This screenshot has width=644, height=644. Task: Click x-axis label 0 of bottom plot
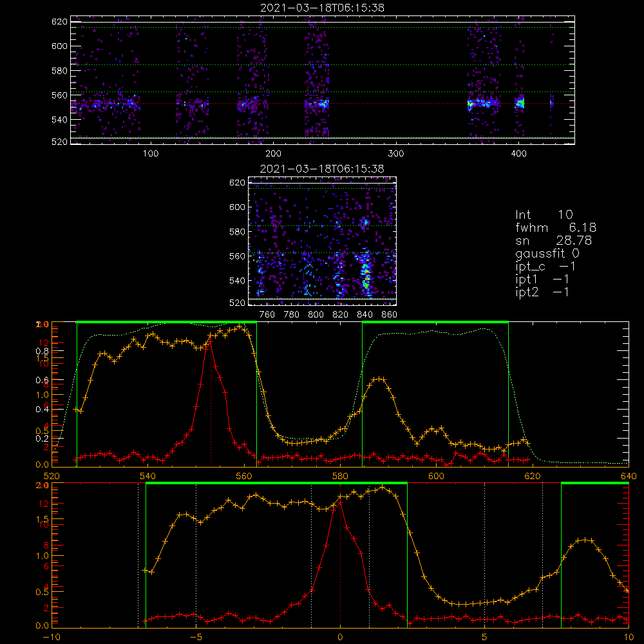(x=340, y=638)
